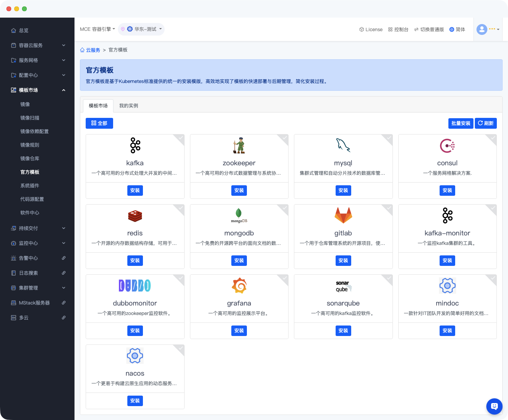Click the kafka template logo icon
The image size is (508, 420).
click(x=135, y=145)
